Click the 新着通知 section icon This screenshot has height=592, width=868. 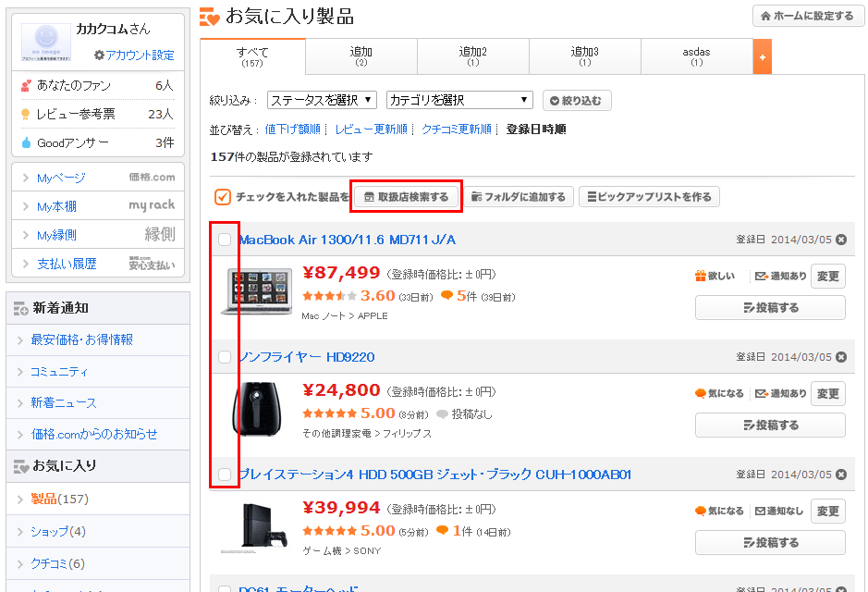21,308
